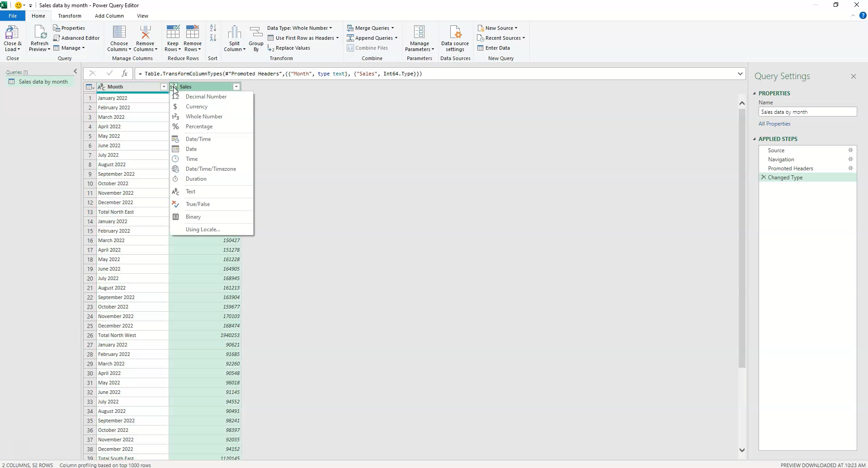Click the Split Column tool
Viewport: 868px width, 468px height.
(x=235, y=38)
